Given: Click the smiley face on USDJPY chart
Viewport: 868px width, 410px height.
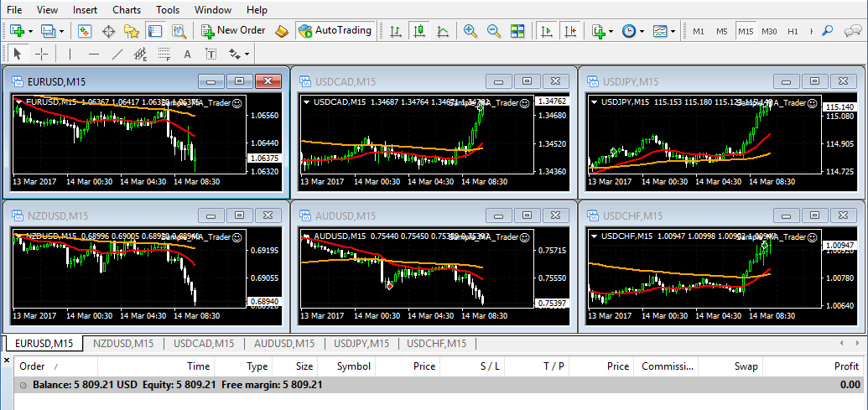Looking at the screenshot, I should 812,103.
